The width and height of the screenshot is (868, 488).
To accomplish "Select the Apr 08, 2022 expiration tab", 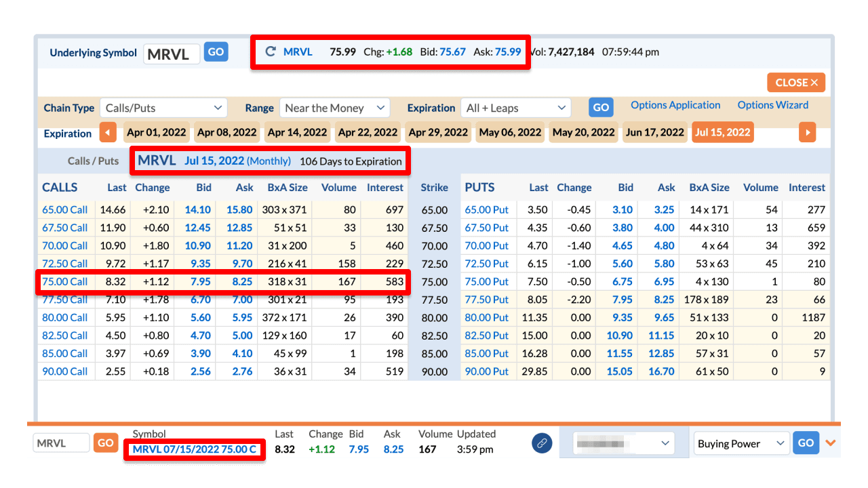I will tap(226, 132).
